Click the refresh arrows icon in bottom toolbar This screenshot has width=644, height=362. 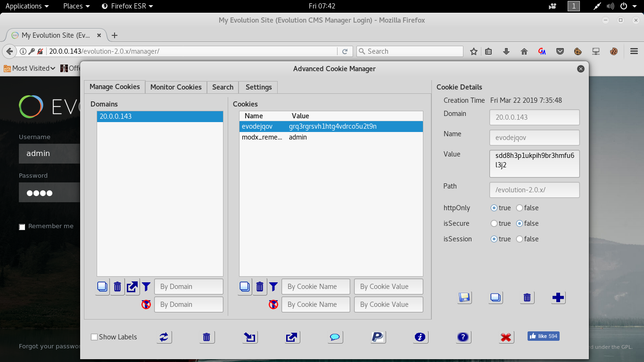pyautogui.click(x=164, y=337)
